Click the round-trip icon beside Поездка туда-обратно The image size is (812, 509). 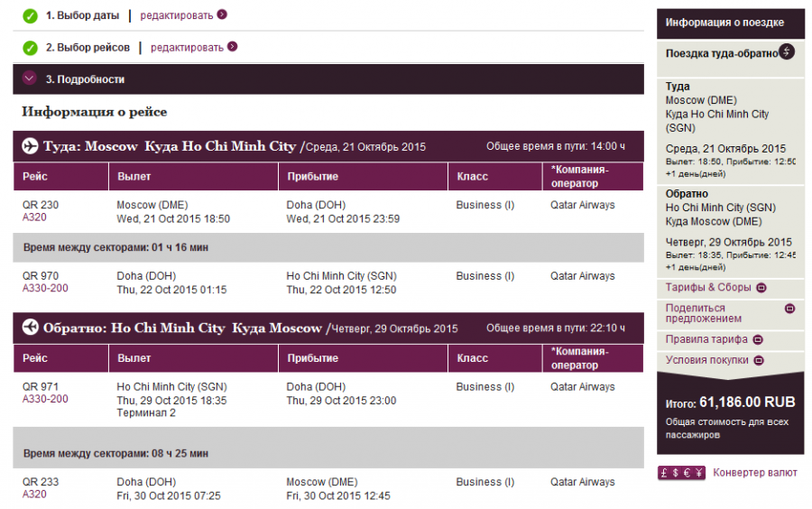[x=787, y=52]
